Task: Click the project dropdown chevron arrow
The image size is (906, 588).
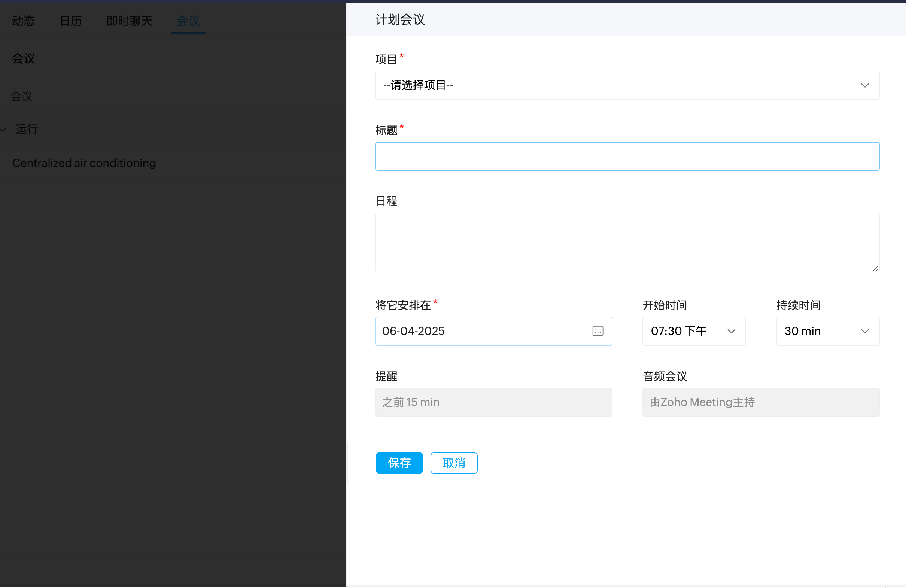Action: (x=864, y=85)
